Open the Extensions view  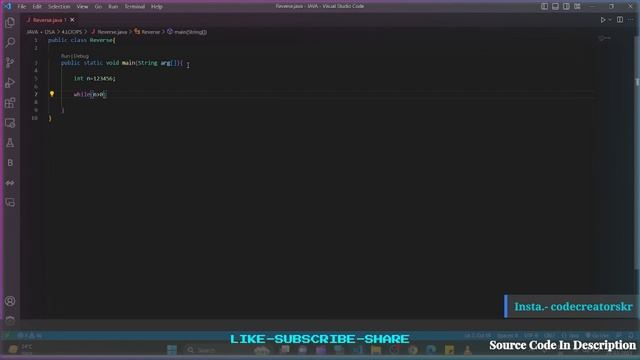[x=10, y=103]
